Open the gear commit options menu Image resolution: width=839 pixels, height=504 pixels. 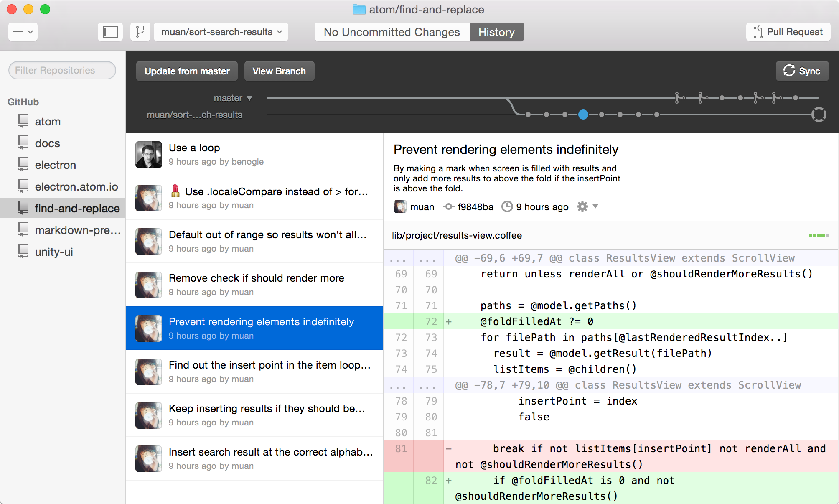(x=587, y=206)
